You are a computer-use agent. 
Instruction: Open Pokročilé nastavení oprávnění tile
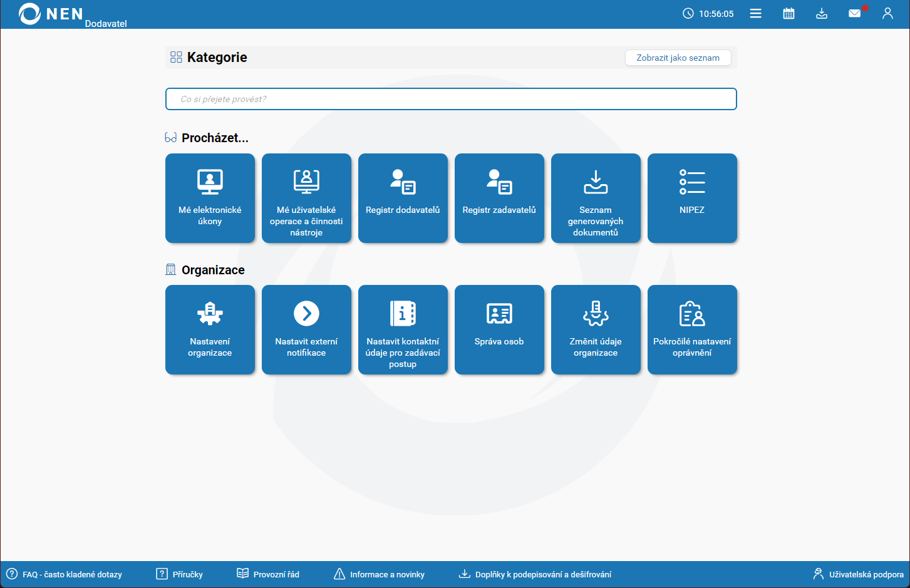coord(692,329)
